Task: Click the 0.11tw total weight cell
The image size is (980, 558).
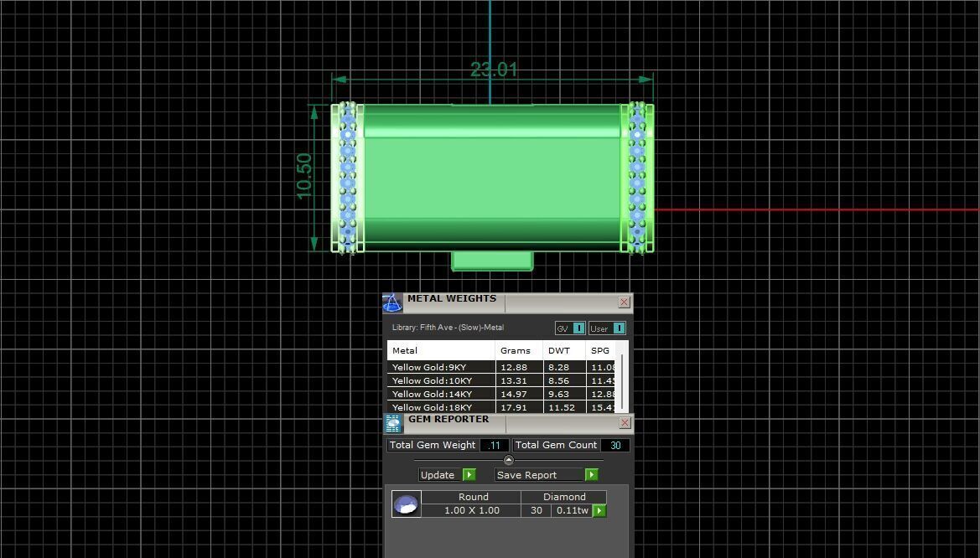Action: pyautogui.click(x=573, y=510)
